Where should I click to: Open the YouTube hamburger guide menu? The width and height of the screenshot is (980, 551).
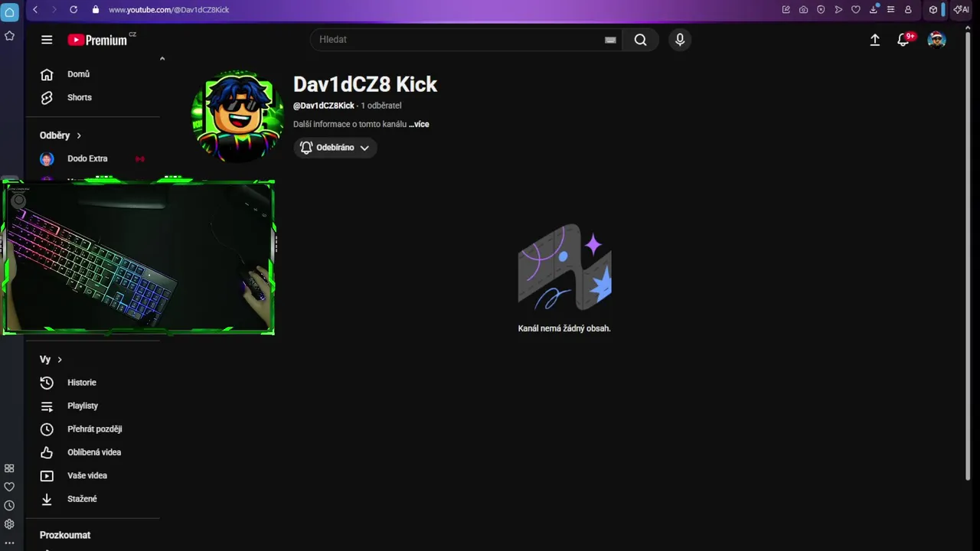click(47, 40)
